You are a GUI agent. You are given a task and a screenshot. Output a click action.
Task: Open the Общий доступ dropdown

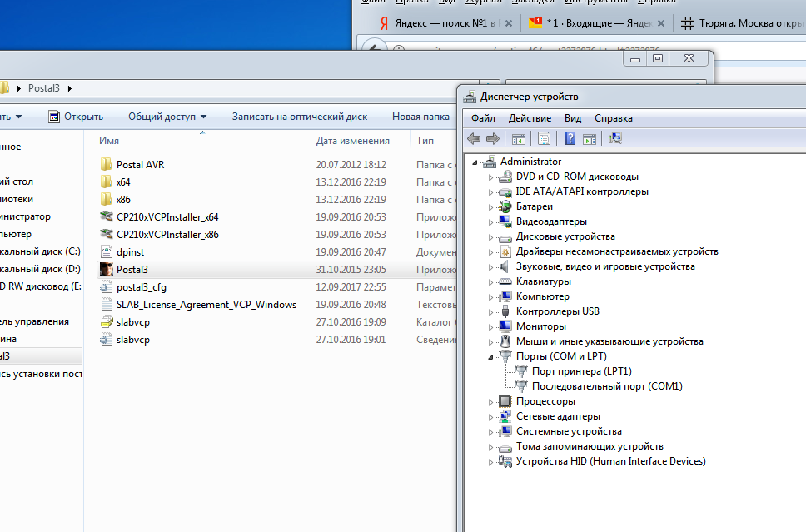tap(167, 117)
